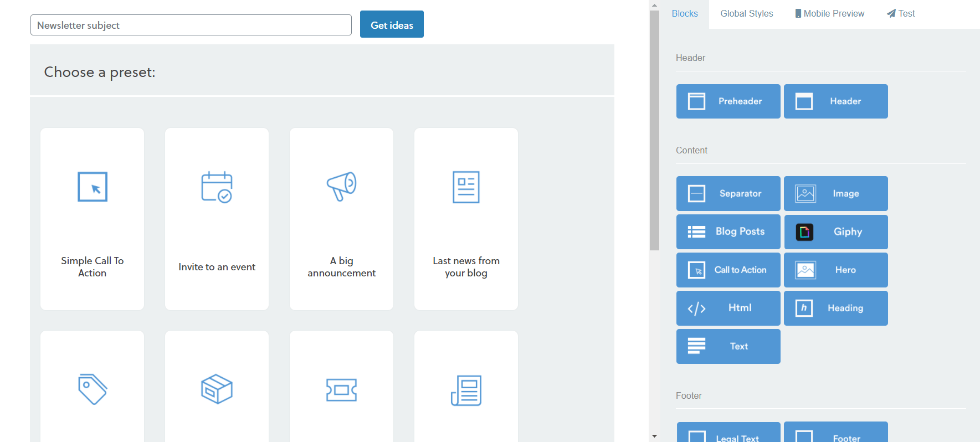The width and height of the screenshot is (980, 442).
Task: Choose the Simple Call To Action preset label
Action: 93,267
